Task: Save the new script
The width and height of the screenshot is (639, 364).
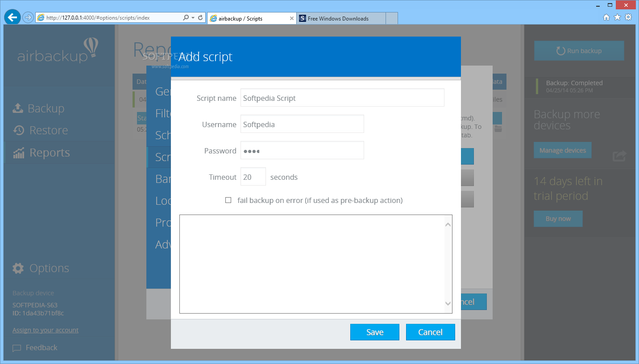Action: pos(375,332)
